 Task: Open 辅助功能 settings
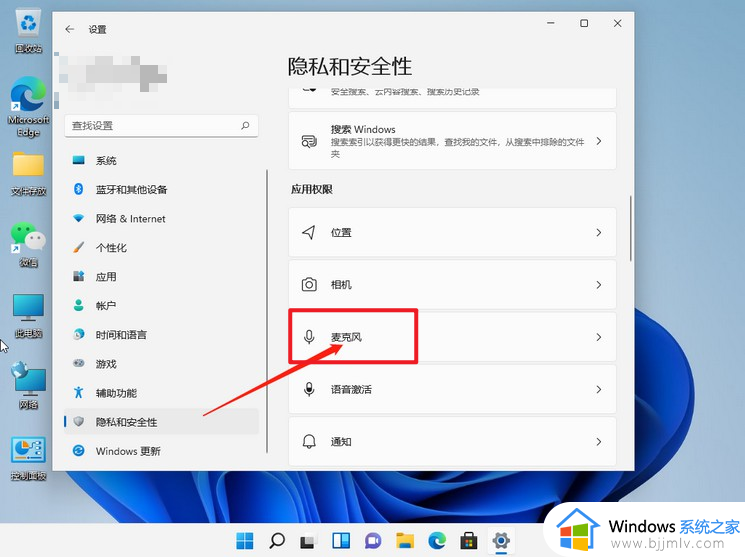[162, 393]
